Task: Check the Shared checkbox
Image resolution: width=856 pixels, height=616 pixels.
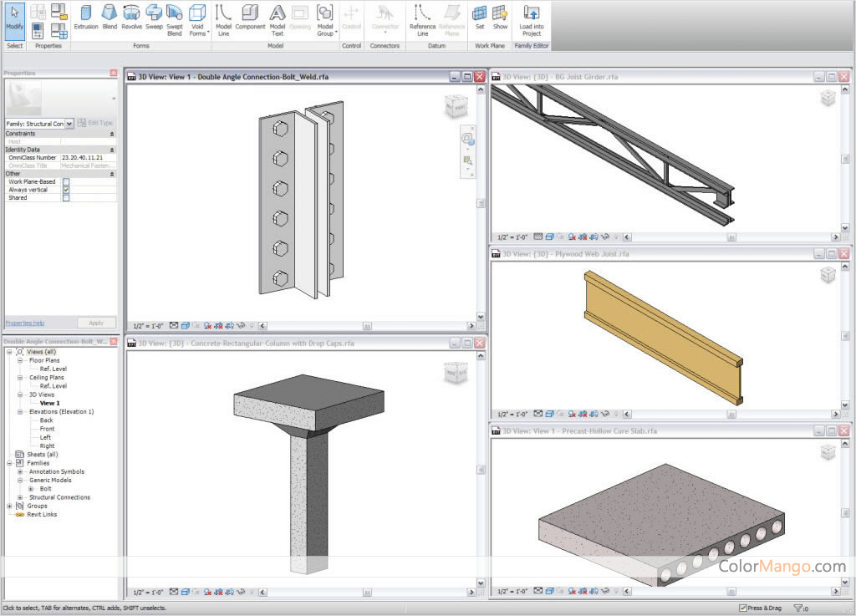Action: click(x=66, y=198)
